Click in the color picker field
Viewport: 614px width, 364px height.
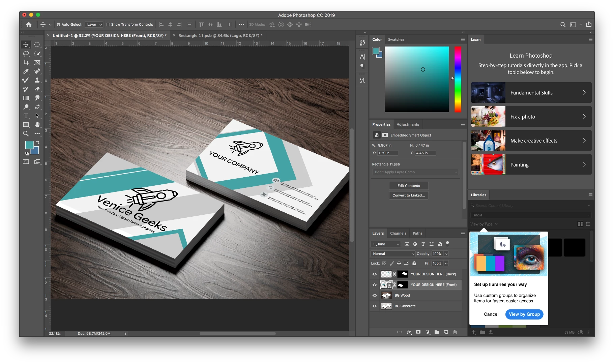coord(416,79)
